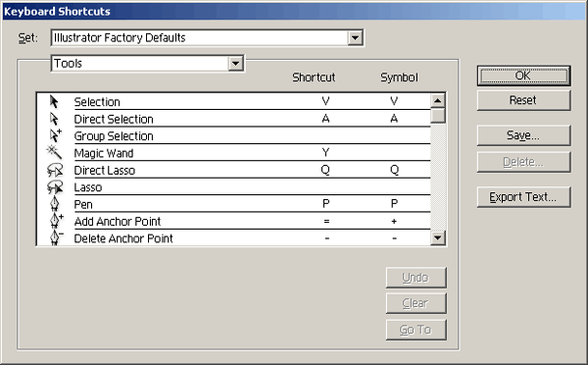The image size is (588, 365).
Task: Select the Direct Selection row label
Action: click(x=114, y=120)
